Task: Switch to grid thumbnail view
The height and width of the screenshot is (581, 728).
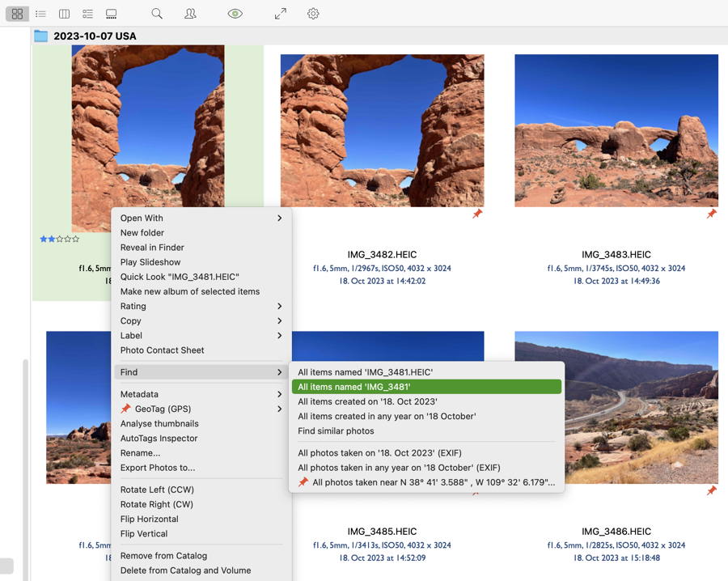Action: (x=17, y=14)
